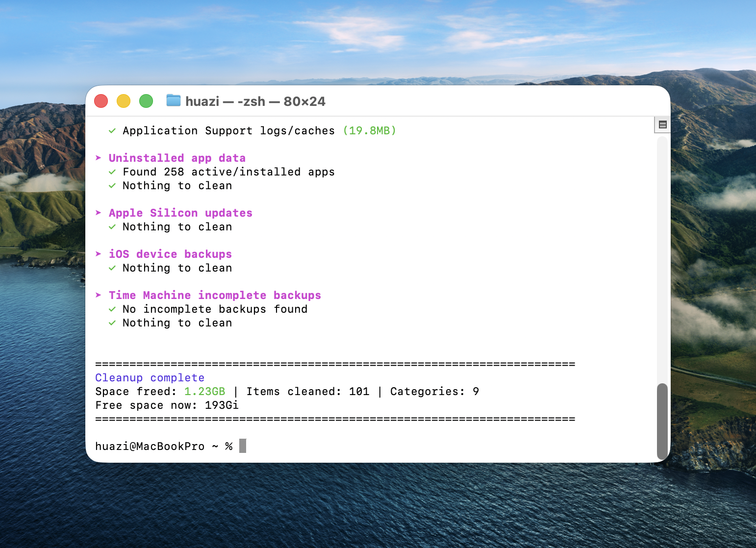Image resolution: width=756 pixels, height=548 pixels.
Task: Click the blue Cleanup complete text
Action: click(x=150, y=378)
